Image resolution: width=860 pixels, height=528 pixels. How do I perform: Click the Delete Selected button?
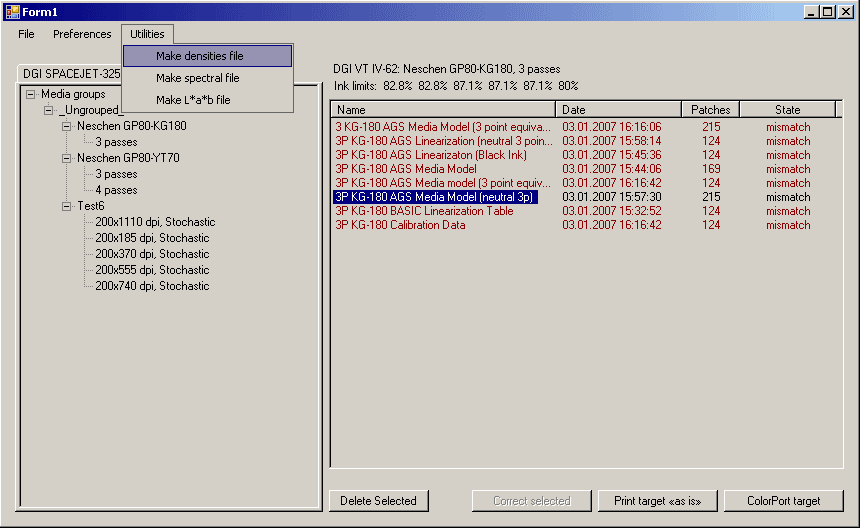(378, 501)
